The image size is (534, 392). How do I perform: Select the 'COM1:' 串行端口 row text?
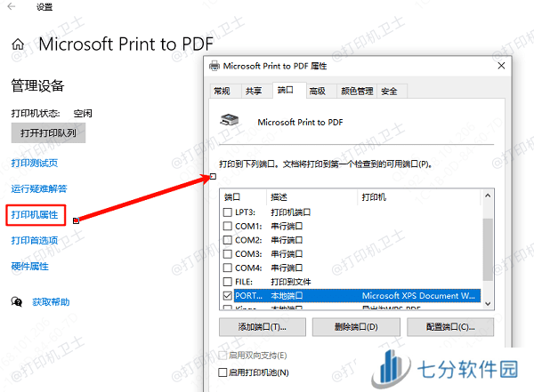click(269, 227)
